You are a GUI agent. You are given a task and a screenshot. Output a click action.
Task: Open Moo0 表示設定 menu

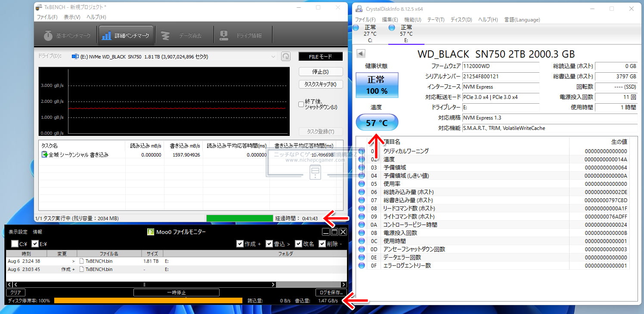[18, 232]
